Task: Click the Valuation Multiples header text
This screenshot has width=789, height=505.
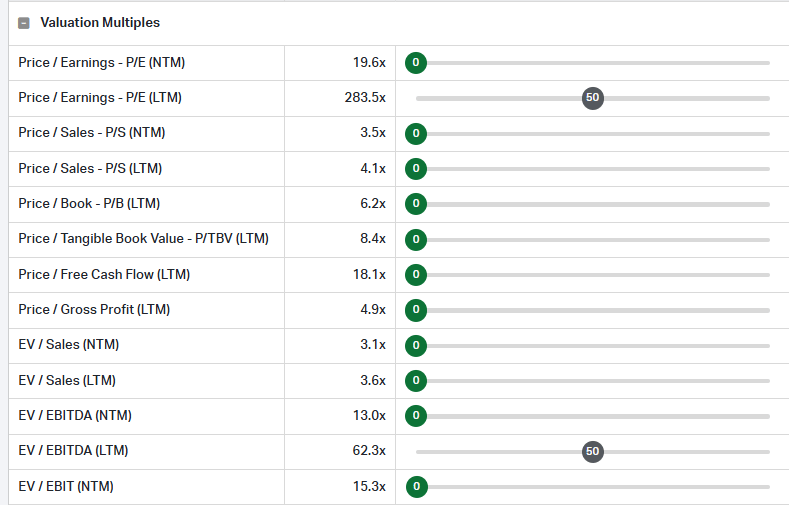Action: tap(100, 23)
